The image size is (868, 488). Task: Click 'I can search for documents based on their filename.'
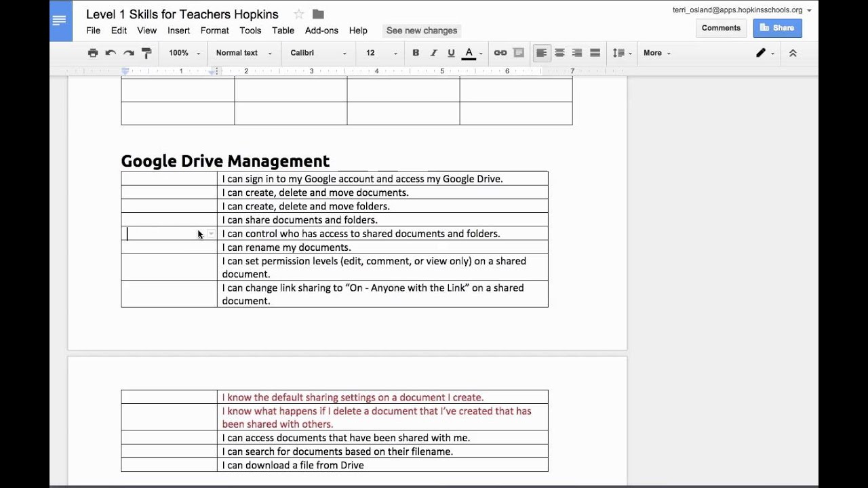pyautogui.click(x=337, y=451)
